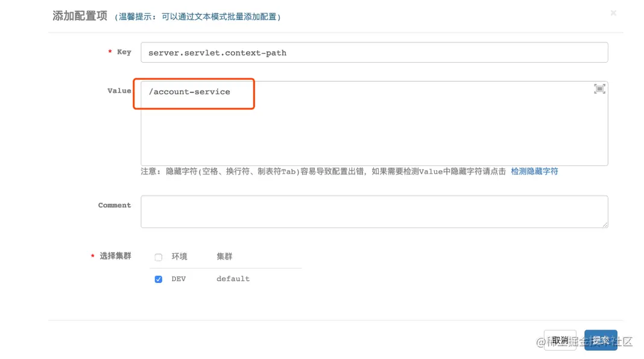The width and height of the screenshot is (644, 359).
Task: Close the 添加配置项 dialog
Action: point(613,13)
